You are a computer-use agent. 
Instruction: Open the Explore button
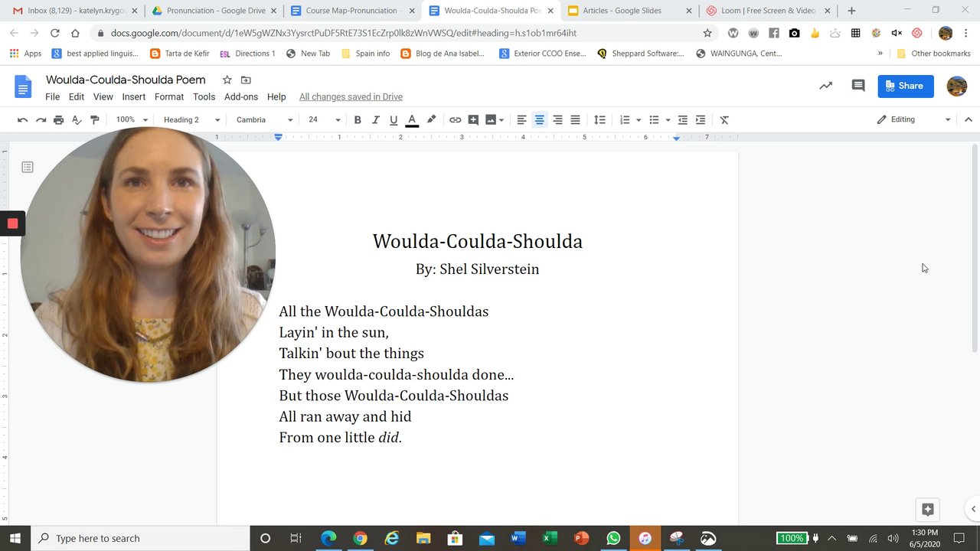[x=928, y=510]
